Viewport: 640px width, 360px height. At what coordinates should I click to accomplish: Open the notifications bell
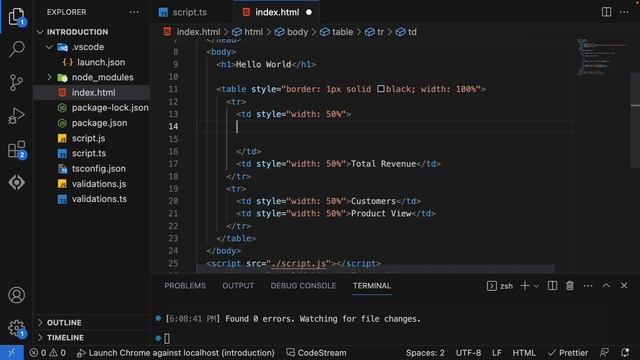[625, 353]
